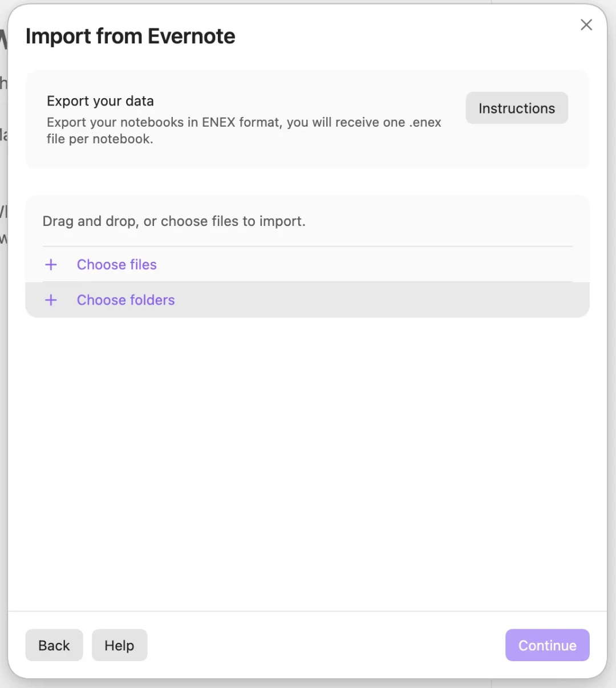This screenshot has height=688, width=616.
Task: Click the plus icon beside Choose folders
Action: pyautogui.click(x=51, y=300)
